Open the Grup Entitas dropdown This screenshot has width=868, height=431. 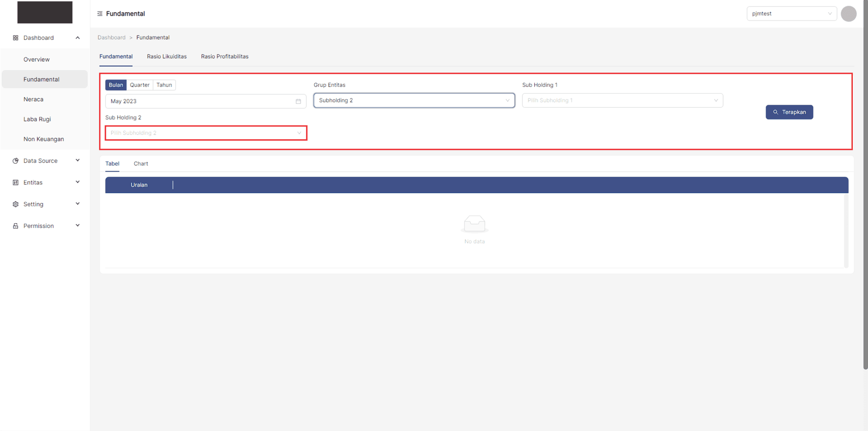click(414, 100)
